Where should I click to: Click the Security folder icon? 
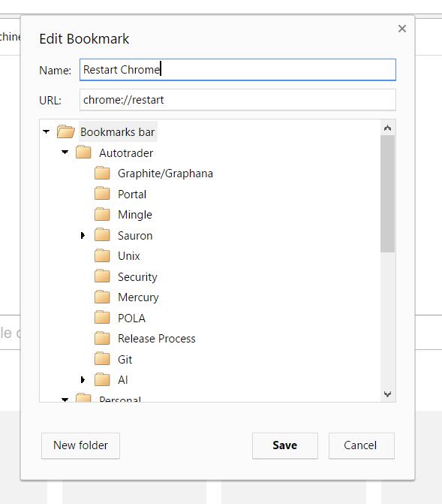pos(103,276)
